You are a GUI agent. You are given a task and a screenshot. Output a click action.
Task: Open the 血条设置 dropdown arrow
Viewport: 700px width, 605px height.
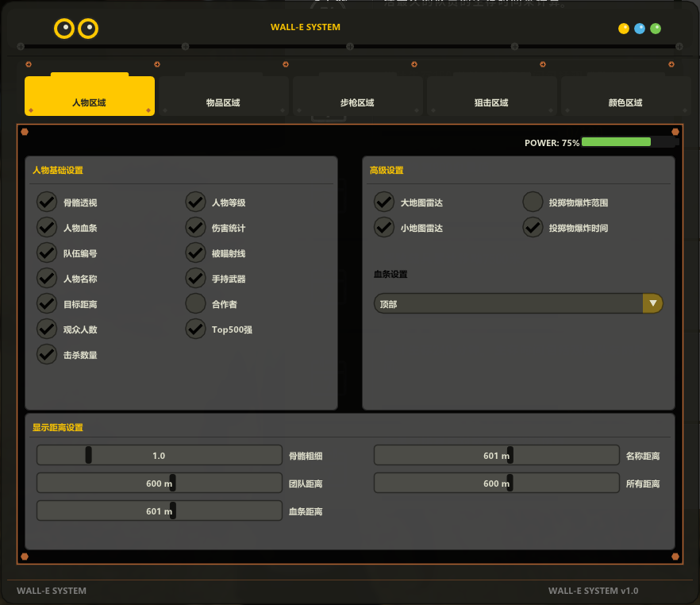652,303
